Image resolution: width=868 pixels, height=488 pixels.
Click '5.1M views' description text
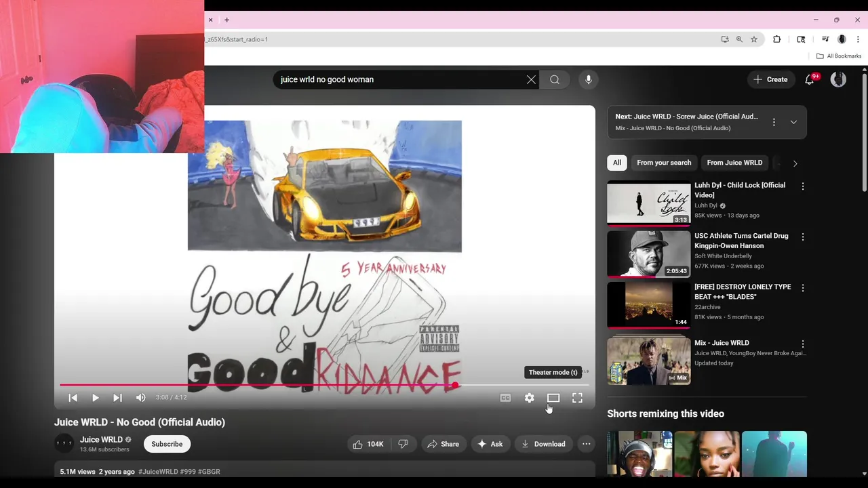click(77, 472)
